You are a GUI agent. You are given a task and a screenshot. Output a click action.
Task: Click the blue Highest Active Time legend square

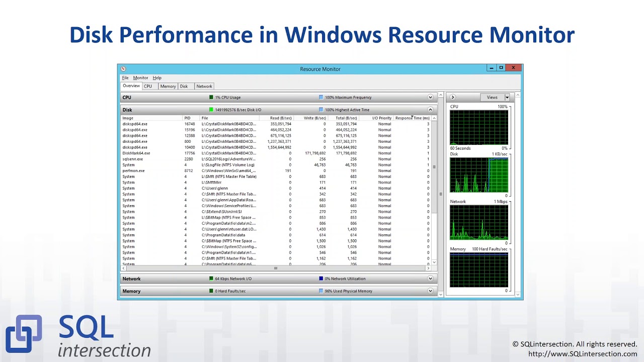[321, 110]
